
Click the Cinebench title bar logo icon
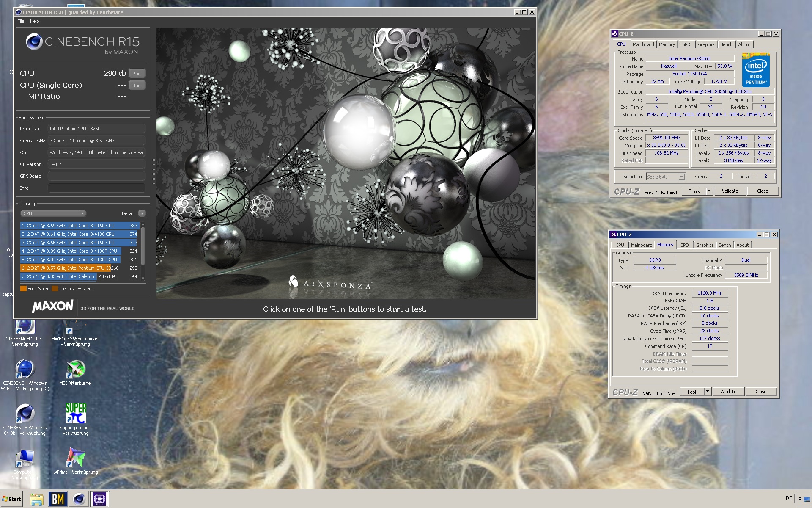[19, 12]
